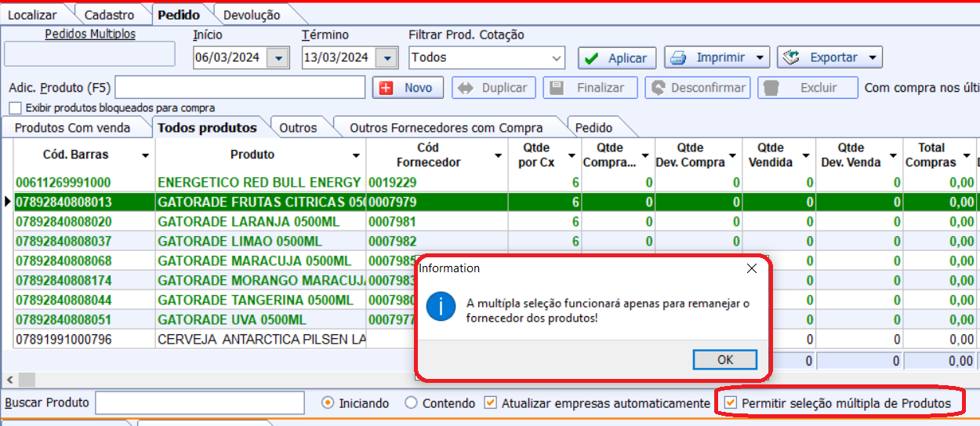The width and height of the screenshot is (980, 426).
Task: Open the Início date calendar picker
Action: pyautogui.click(x=278, y=57)
